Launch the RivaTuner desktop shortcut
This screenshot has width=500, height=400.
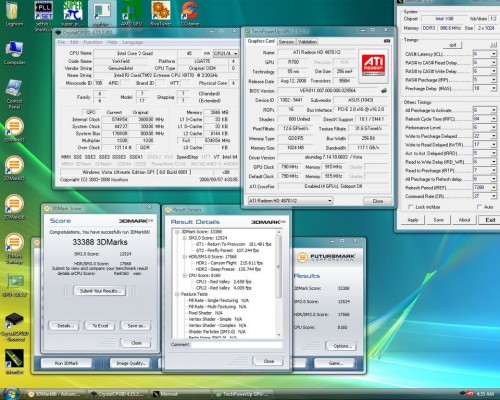[x=161, y=12]
